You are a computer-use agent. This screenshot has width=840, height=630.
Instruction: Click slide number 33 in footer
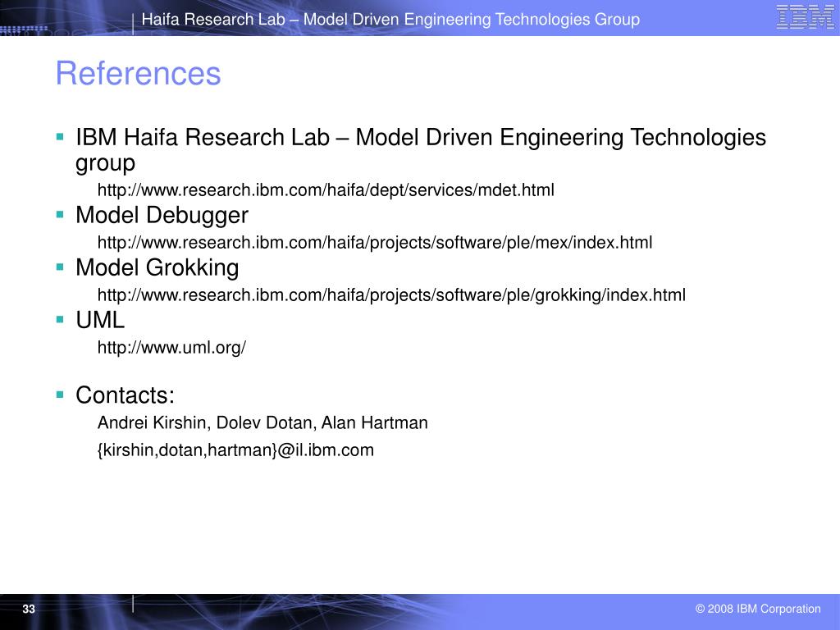pyautogui.click(x=29, y=609)
